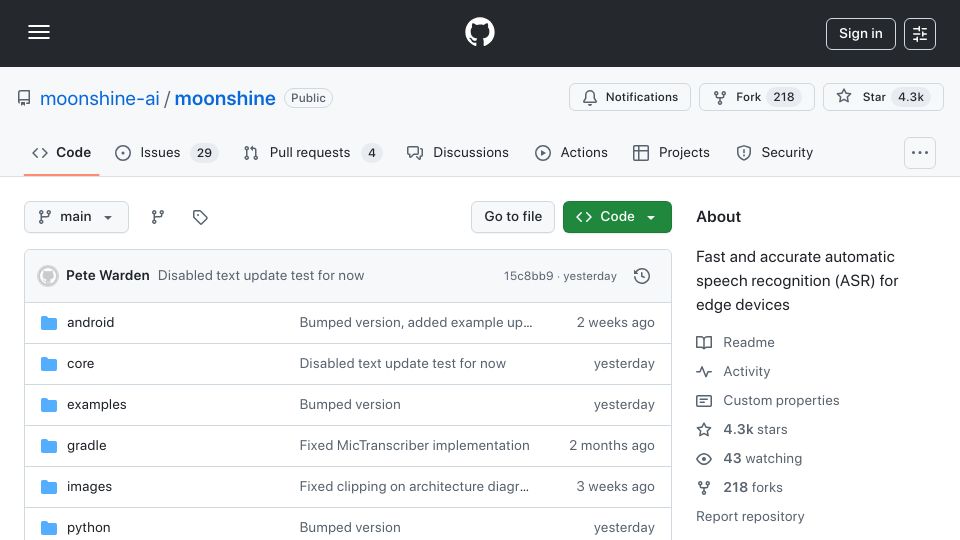Open the images folder
The image size is (960, 540).
(89, 487)
